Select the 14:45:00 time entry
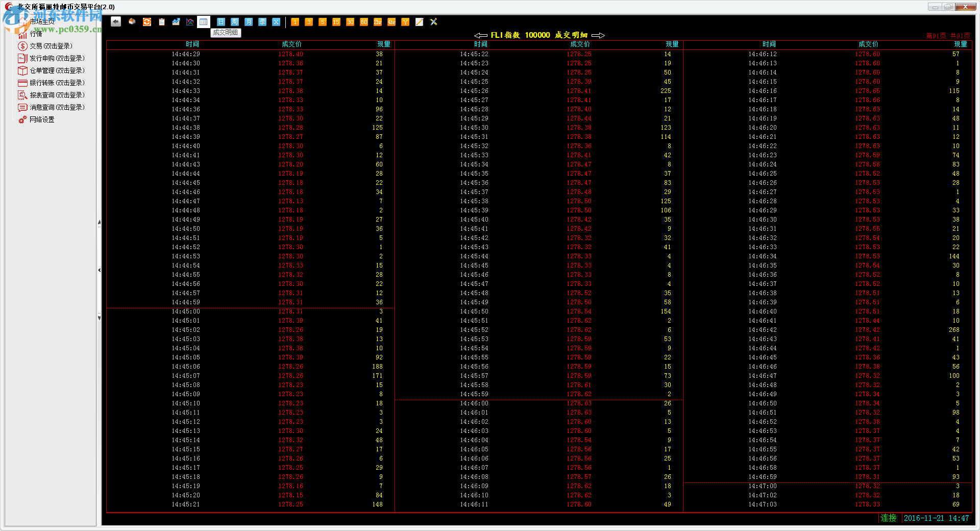 click(x=186, y=311)
